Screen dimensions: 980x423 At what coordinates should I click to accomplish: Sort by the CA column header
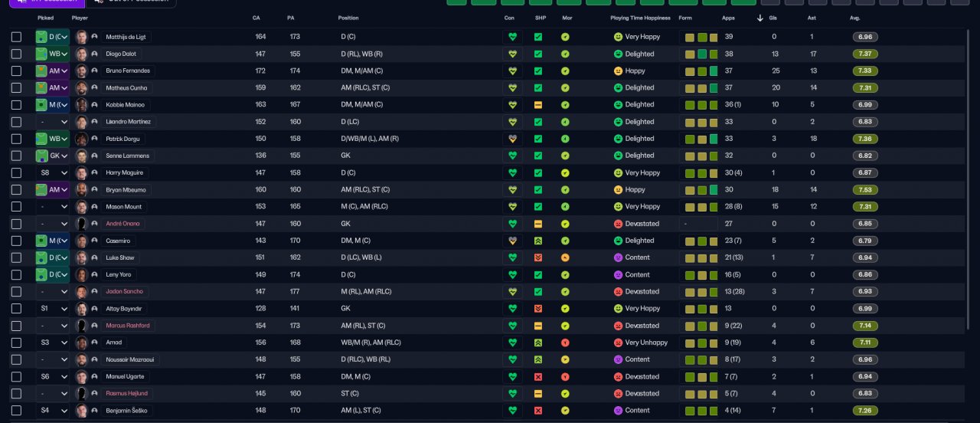coord(256,18)
